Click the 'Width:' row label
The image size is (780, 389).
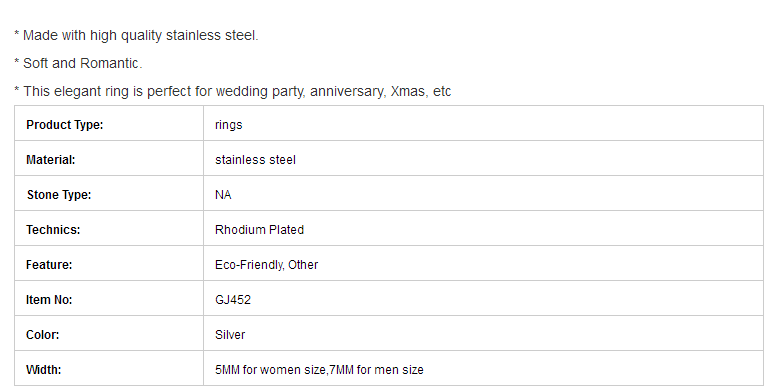tap(44, 370)
